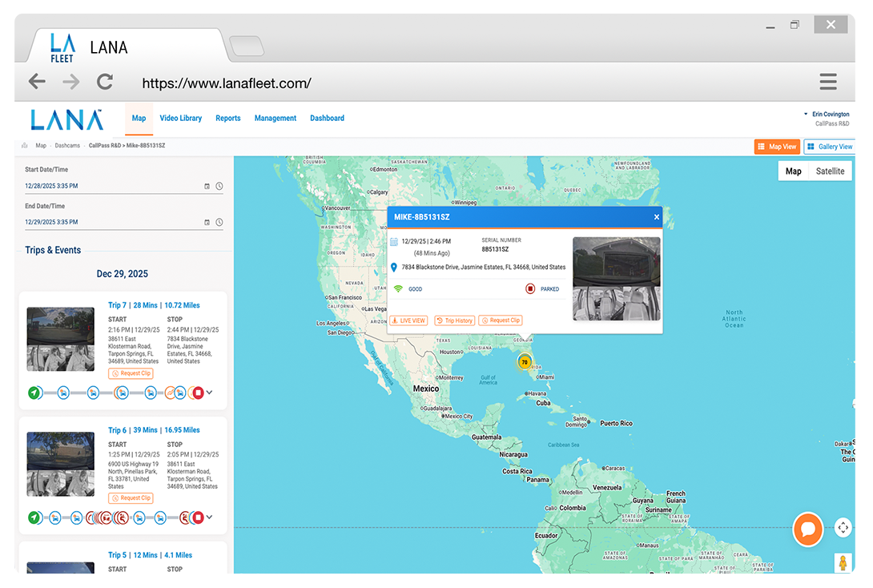The height and width of the screenshot is (588, 873).
Task: Click the orange chat support bubble icon
Action: (808, 530)
